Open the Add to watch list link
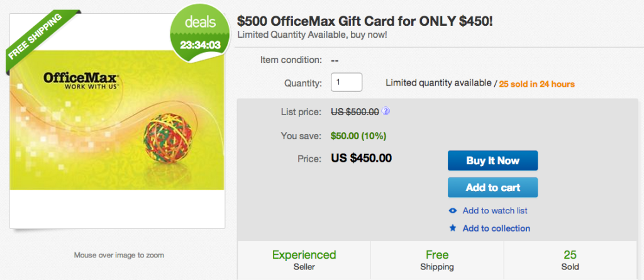644x280 pixels. pos(495,211)
